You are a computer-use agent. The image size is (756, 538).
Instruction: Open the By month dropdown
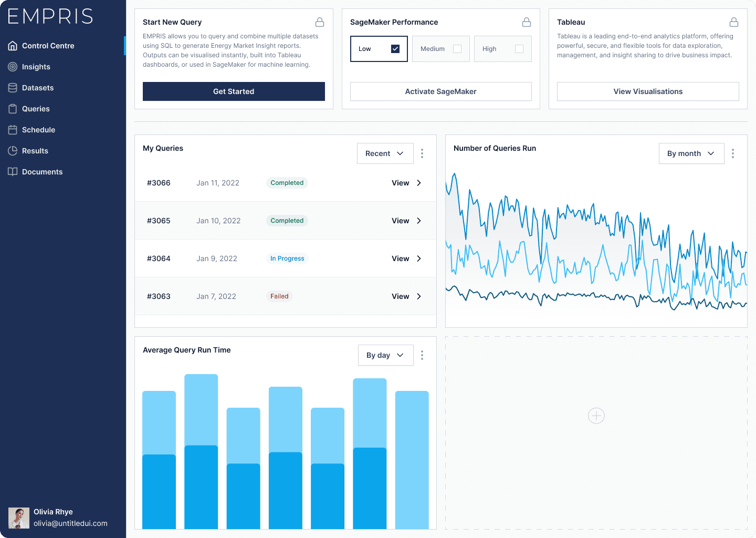[x=691, y=153]
